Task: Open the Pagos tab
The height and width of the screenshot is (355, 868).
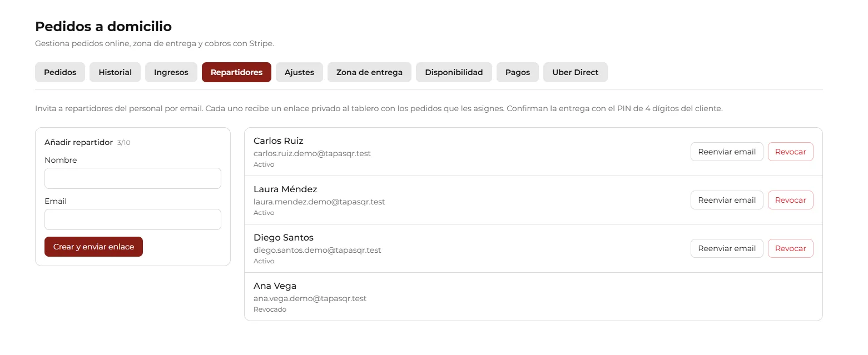Action: (x=518, y=72)
